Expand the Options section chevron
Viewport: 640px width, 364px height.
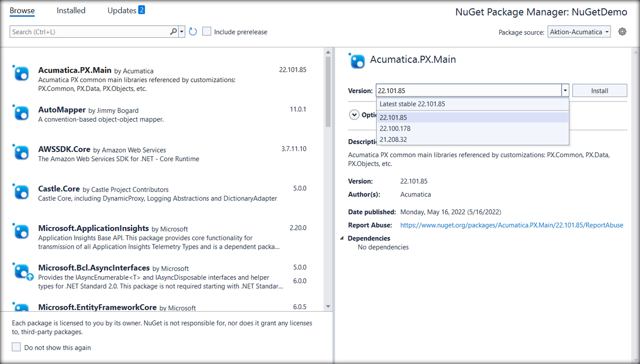pos(354,115)
